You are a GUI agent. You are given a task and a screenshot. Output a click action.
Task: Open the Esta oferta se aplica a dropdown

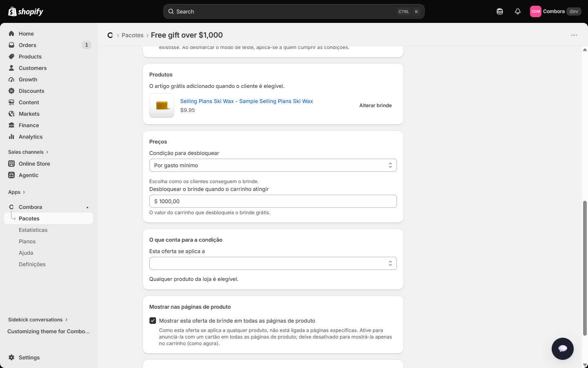[273, 263]
